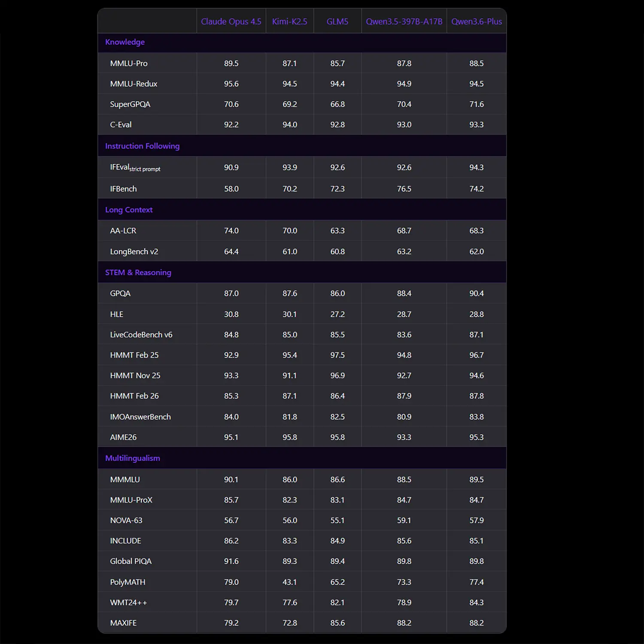This screenshot has width=644, height=644.
Task: Click the Claude Opus 4.5 column header
Action: pos(231,21)
